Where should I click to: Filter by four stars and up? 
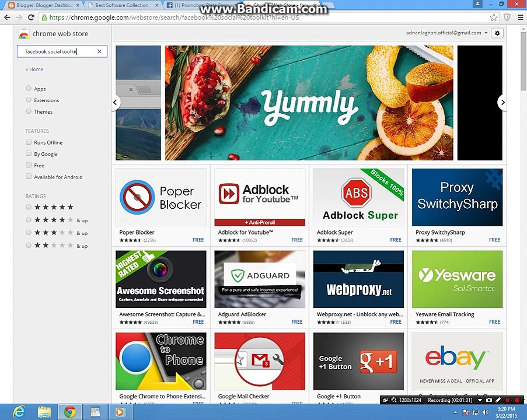[29, 220]
